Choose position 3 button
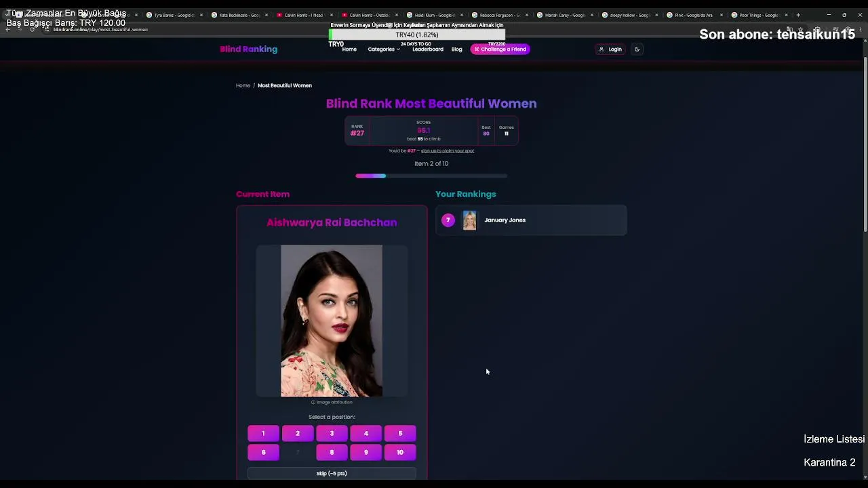Viewport: 868px width, 488px height. (332, 433)
